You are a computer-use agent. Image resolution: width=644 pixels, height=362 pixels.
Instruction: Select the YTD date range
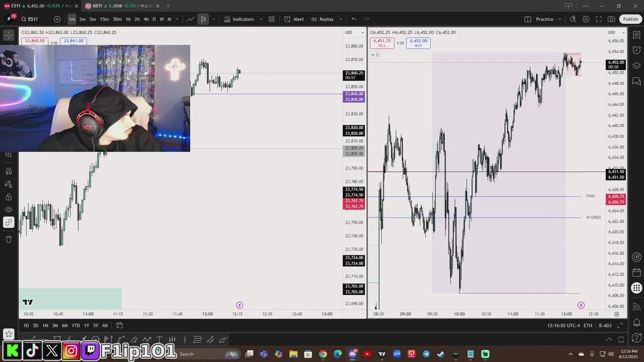pos(75,325)
